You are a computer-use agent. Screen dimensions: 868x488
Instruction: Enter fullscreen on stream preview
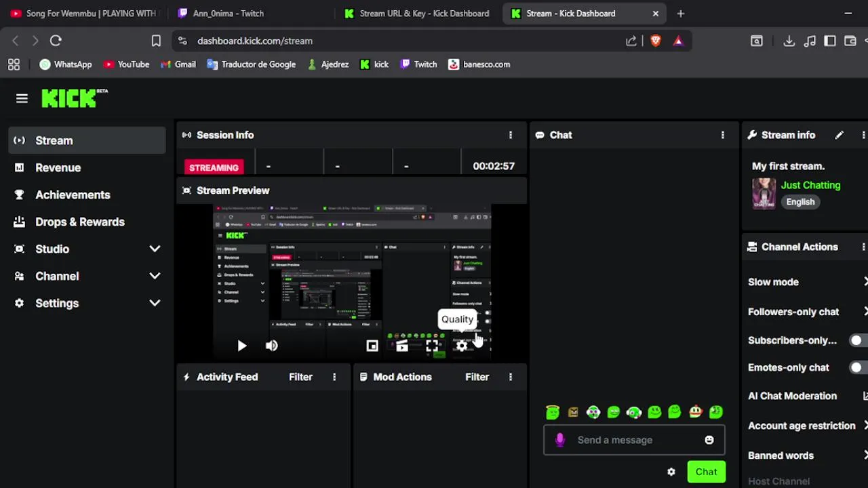pyautogui.click(x=432, y=346)
